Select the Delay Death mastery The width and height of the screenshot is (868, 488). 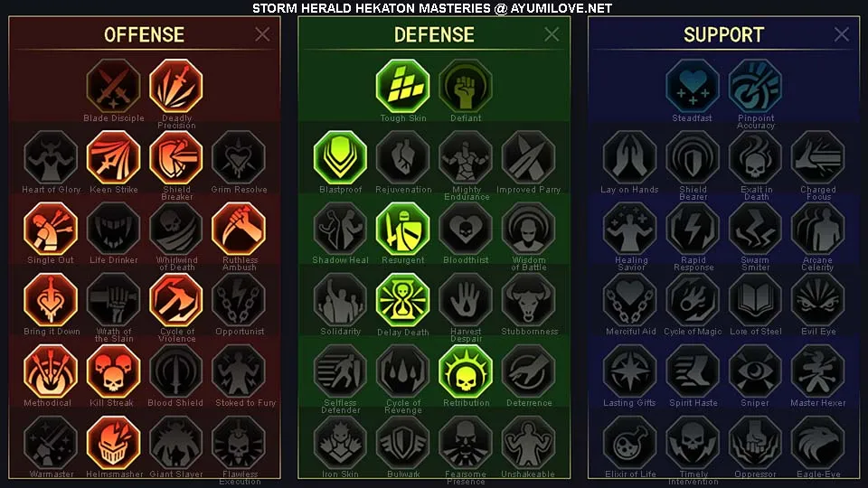[x=402, y=300]
